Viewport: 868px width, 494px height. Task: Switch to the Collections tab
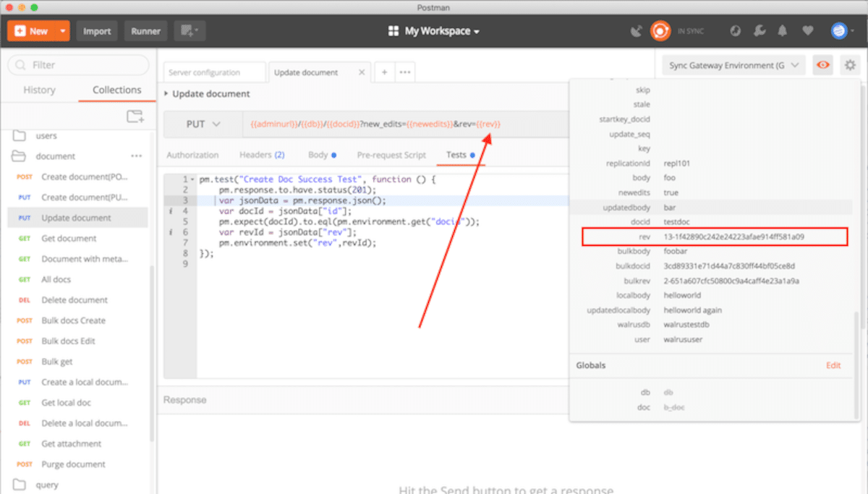click(x=117, y=90)
